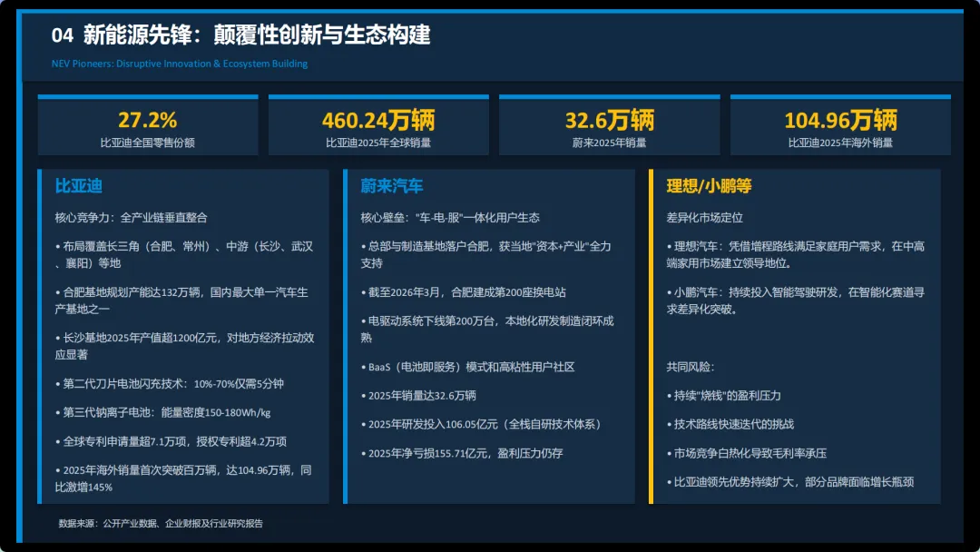
Task: Click the bullet '2025年海外销量首次突破百万辆'
Action: [183, 478]
